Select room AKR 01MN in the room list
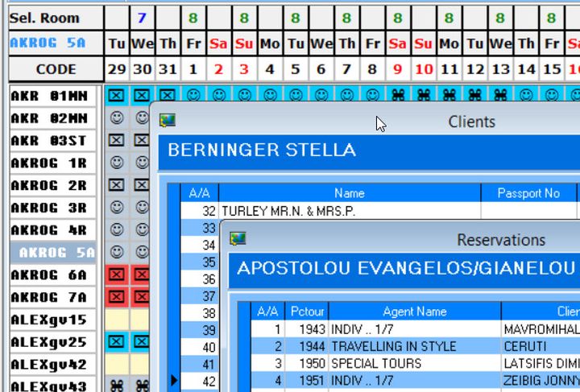580x392 pixels. click(52, 96)
